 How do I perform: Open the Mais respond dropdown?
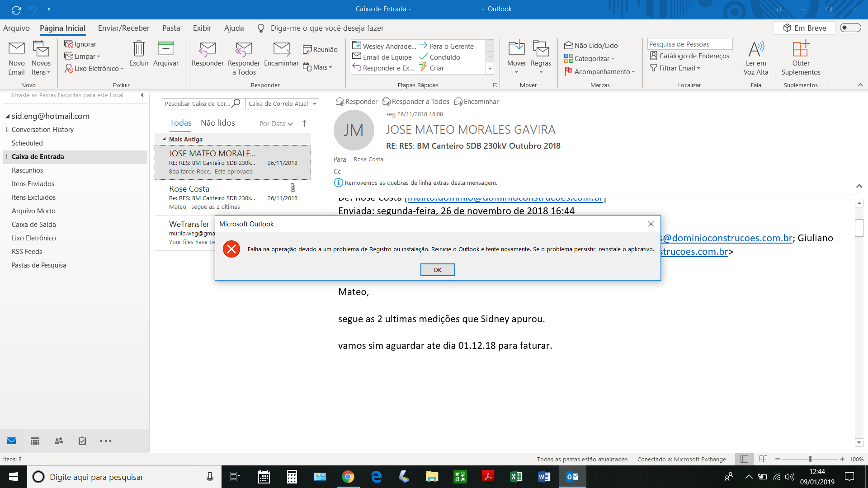pos(318,67)
